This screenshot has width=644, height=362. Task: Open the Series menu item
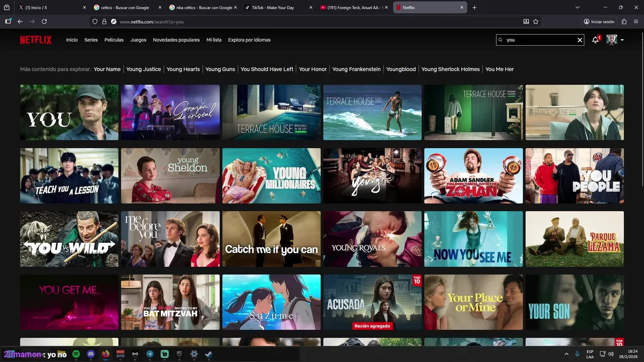(91, 40)
